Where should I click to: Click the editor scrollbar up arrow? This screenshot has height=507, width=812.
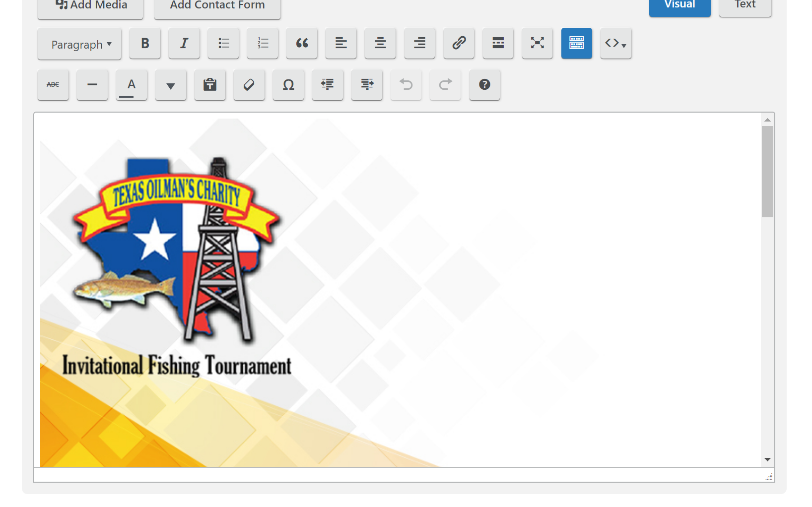[x=767, y=120]
